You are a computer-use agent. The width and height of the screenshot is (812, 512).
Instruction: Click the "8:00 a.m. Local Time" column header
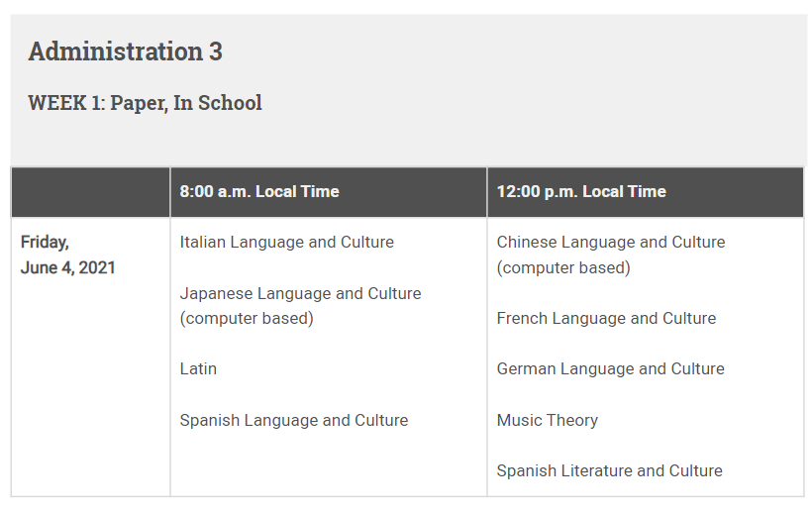[259, 192]
